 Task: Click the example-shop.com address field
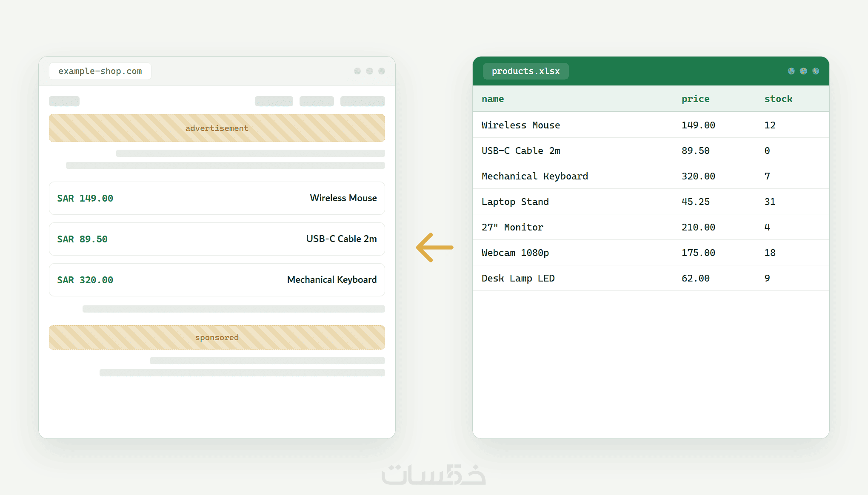100,71
